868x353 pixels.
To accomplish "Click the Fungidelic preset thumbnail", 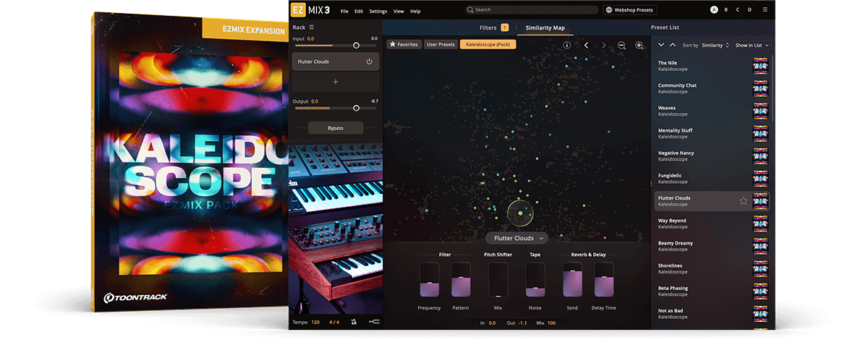I will (x=760, y=179).
